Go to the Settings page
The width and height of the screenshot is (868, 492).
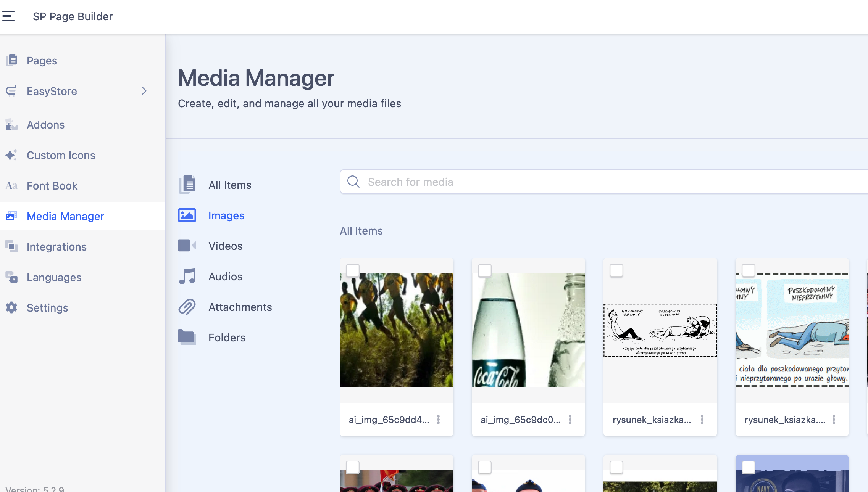[47, 307]
